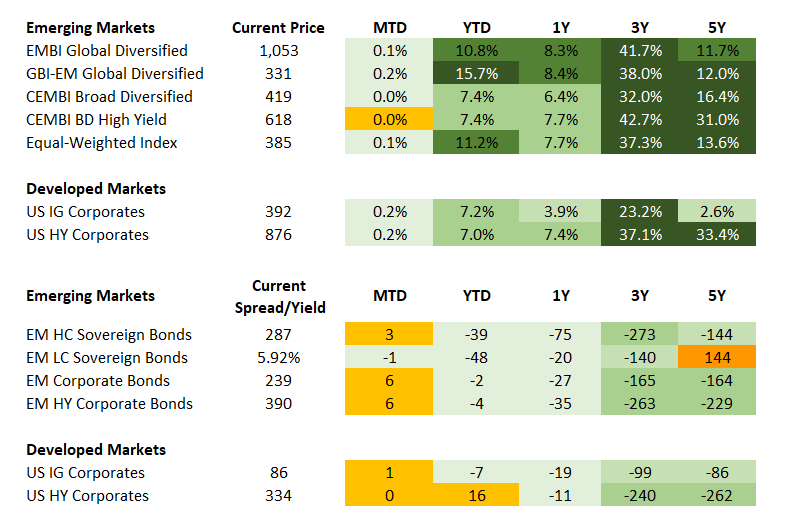
Task: Select the Equal-Weighted Index row label
Action: [x=102, y=142]
